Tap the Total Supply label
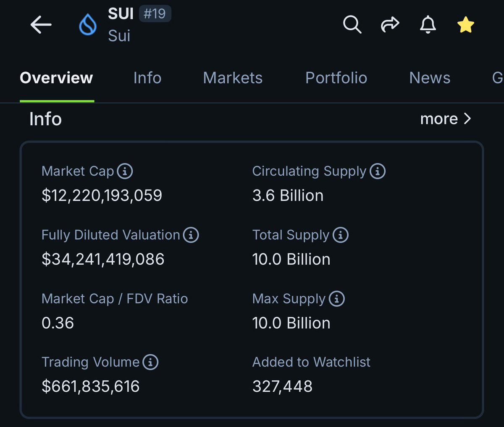 click(x=291, y=235)
